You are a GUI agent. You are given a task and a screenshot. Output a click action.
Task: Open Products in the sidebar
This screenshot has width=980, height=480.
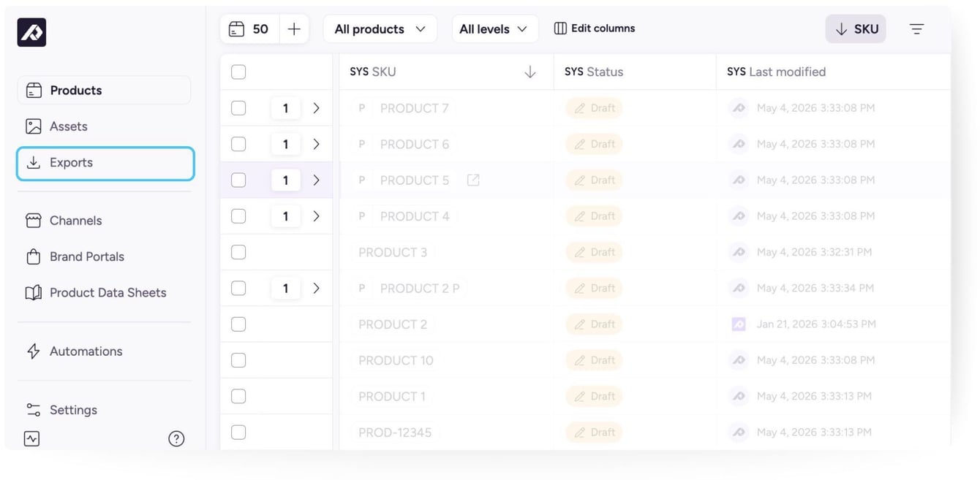[104, 91]
